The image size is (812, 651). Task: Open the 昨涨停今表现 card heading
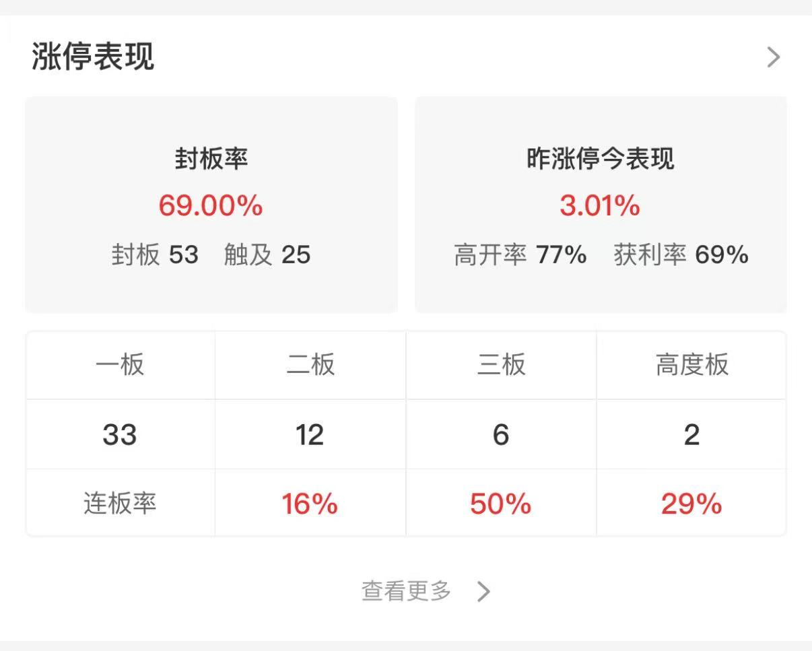pyautogui.click(x=600, y=159)
